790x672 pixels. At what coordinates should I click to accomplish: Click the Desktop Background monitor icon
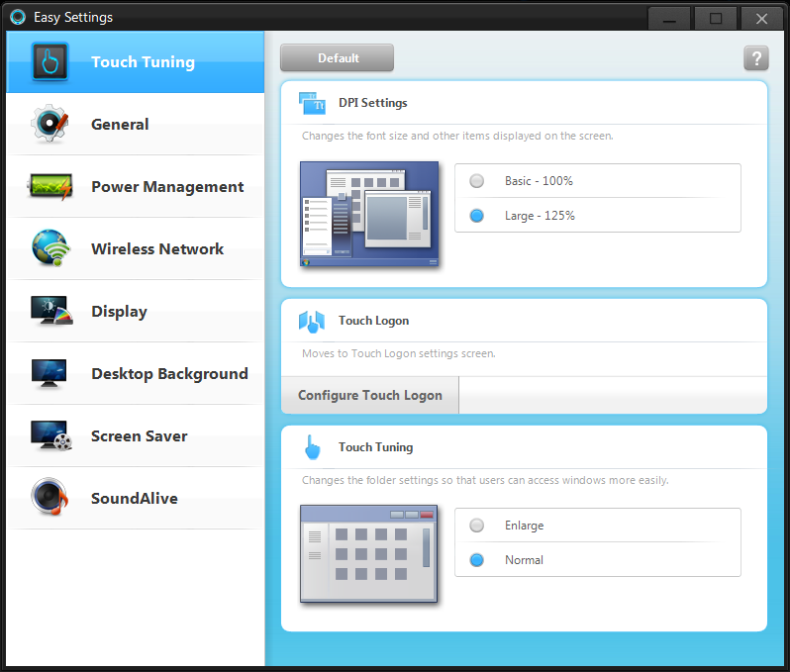tap(50, 374)
